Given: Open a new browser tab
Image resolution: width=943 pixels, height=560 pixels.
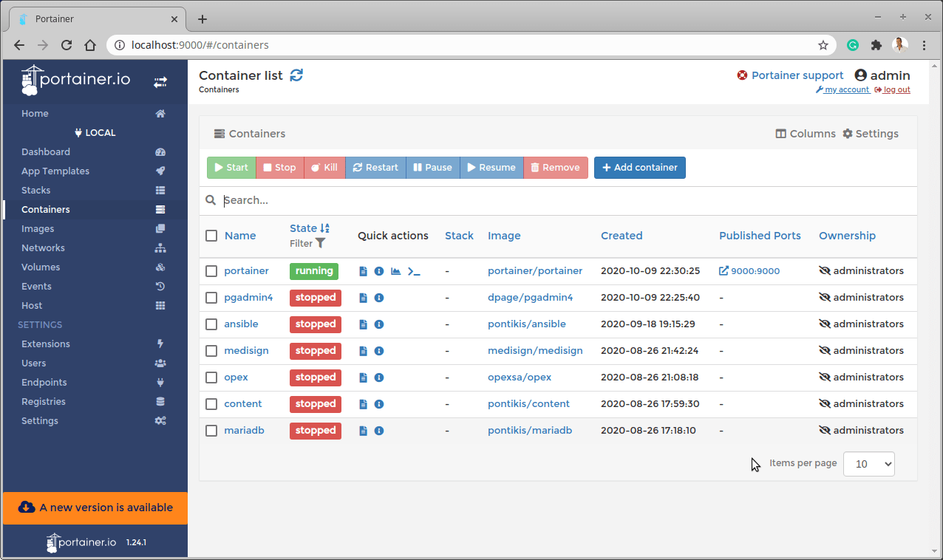Looking at the screenshot, I should tap(202, 19).
